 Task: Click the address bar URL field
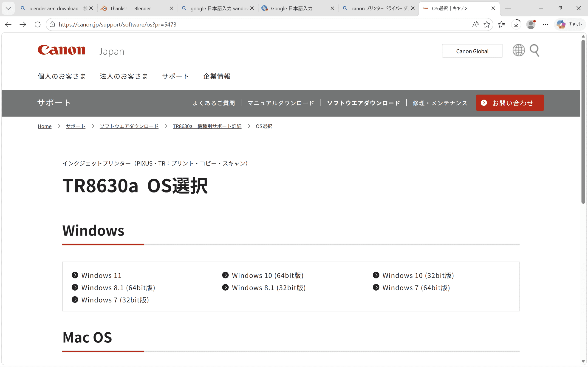pos(118,24)
